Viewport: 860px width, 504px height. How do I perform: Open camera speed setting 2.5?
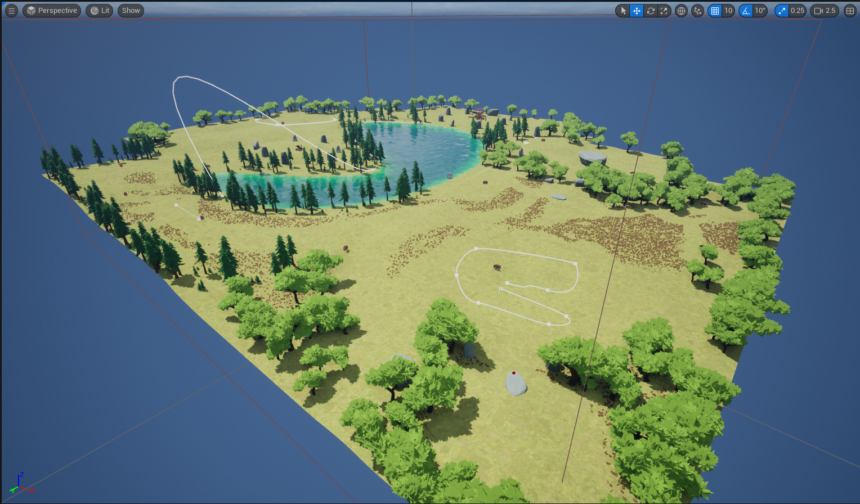point(825,11)
